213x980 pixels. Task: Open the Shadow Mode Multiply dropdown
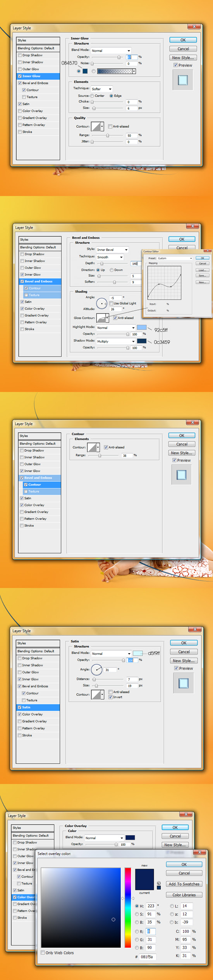point(116,341)
